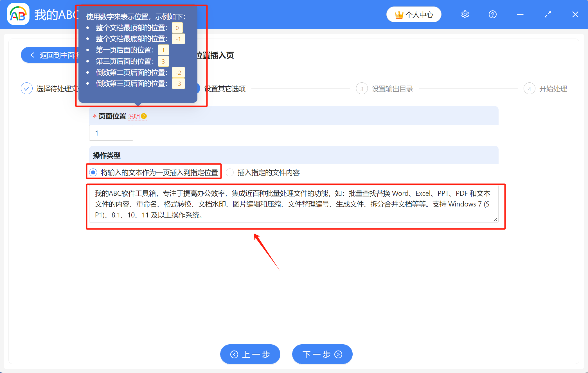Viewport: 588px width, 373px height.
Task: Click the crown icon inside 个人中心
Action: coord(399,14)
